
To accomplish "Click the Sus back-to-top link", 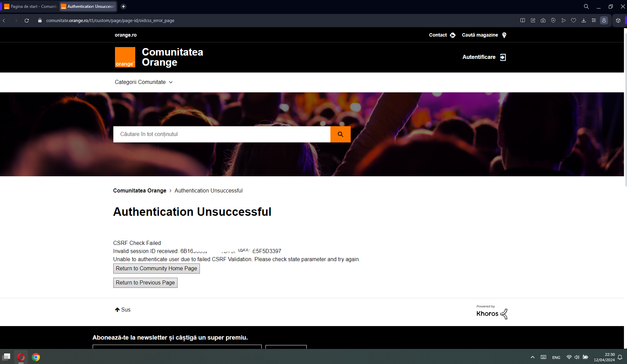I will point(123,310).
